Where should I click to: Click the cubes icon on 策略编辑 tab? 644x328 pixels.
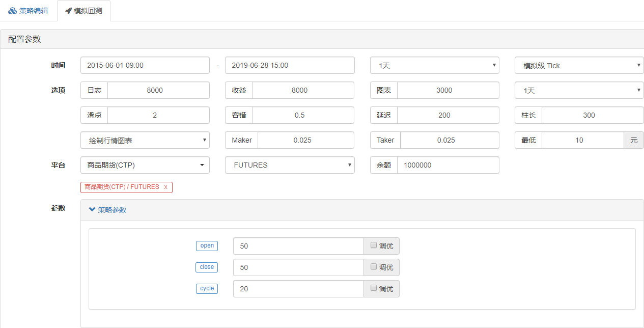pyautogui.click(x=12, y=11)
